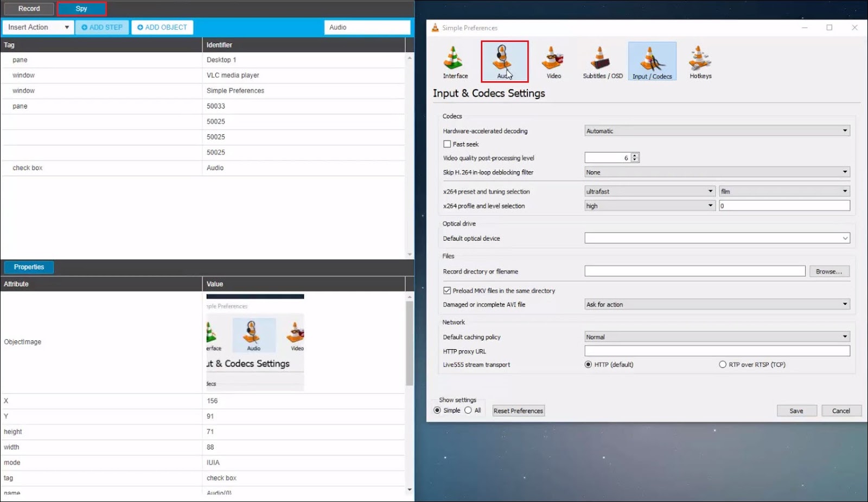The width and height of the screenshot is (868, 502).
Task: Select the Properties tab
Action: [29, 267]
